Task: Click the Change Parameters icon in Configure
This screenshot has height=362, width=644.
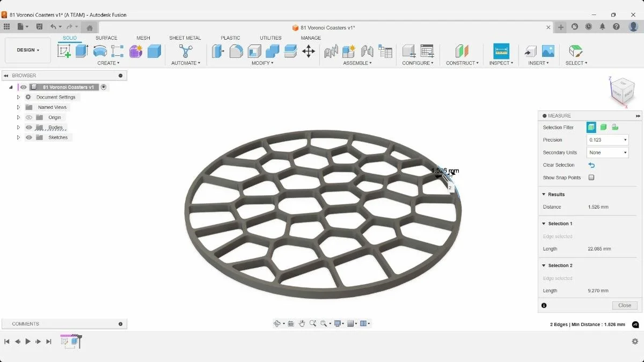Action: coord(409,51)
